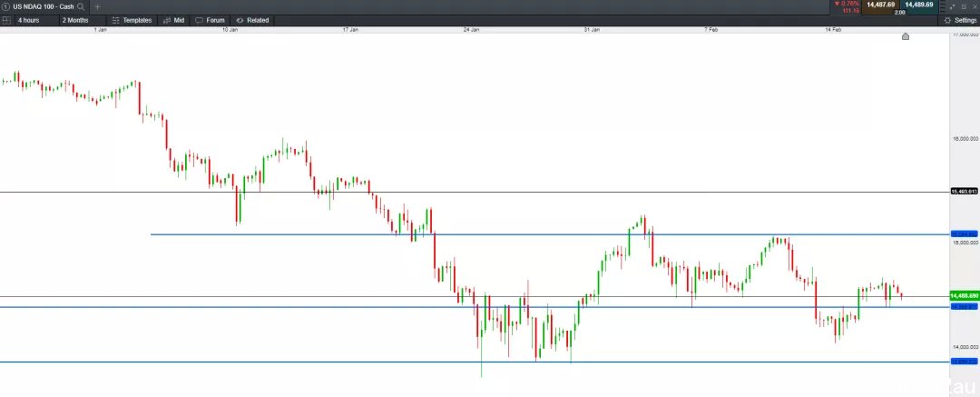The height and width of the screenshot is (397, 980).
Task: Select the blue upper horizontal line label
Action: pos(963,234)
